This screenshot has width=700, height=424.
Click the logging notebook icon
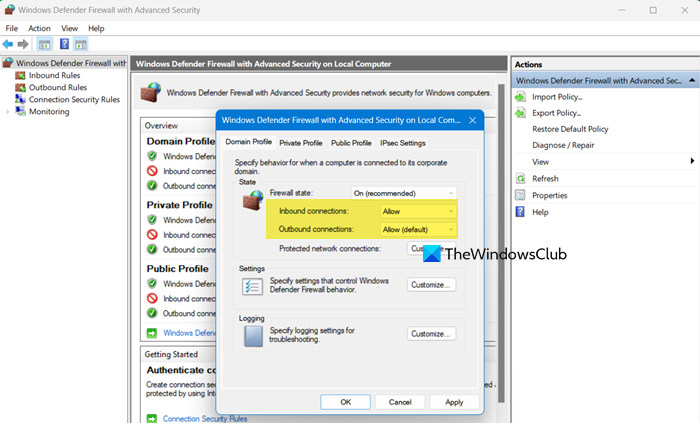(253, 336)
